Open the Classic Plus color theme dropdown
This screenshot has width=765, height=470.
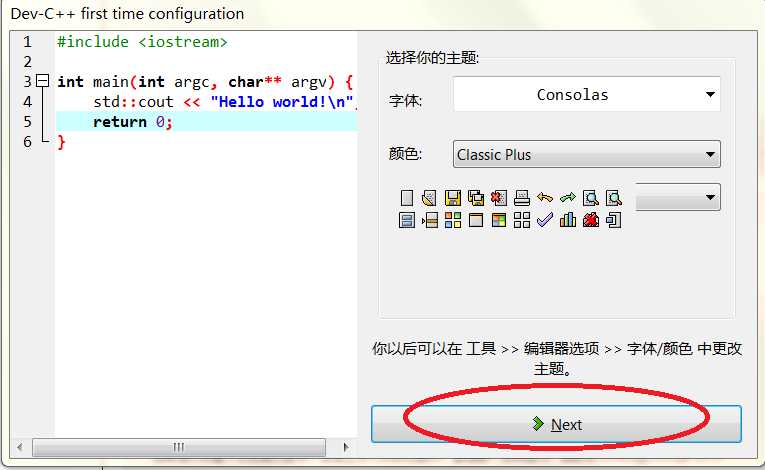[586, 154]
